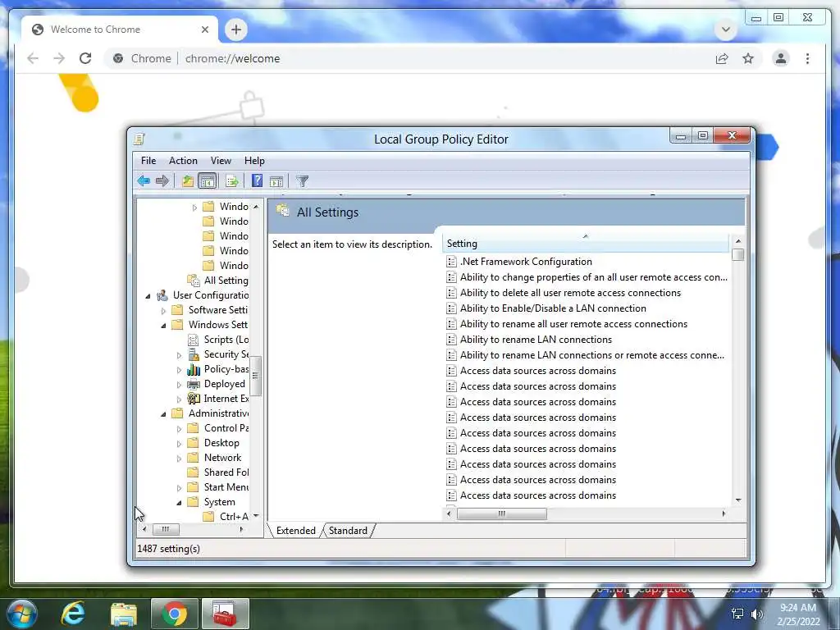Expand the Control Panel node
Screen dimensions: 840x630
(179, 429)
